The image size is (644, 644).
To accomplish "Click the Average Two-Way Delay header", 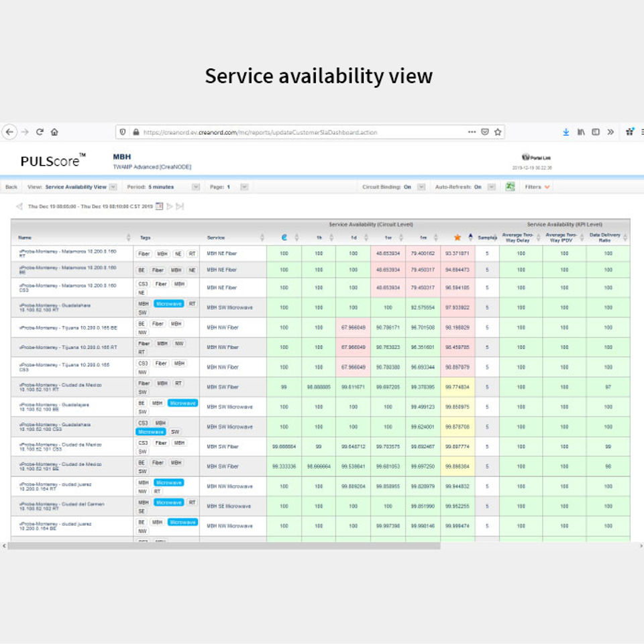I will coord(517,237).
